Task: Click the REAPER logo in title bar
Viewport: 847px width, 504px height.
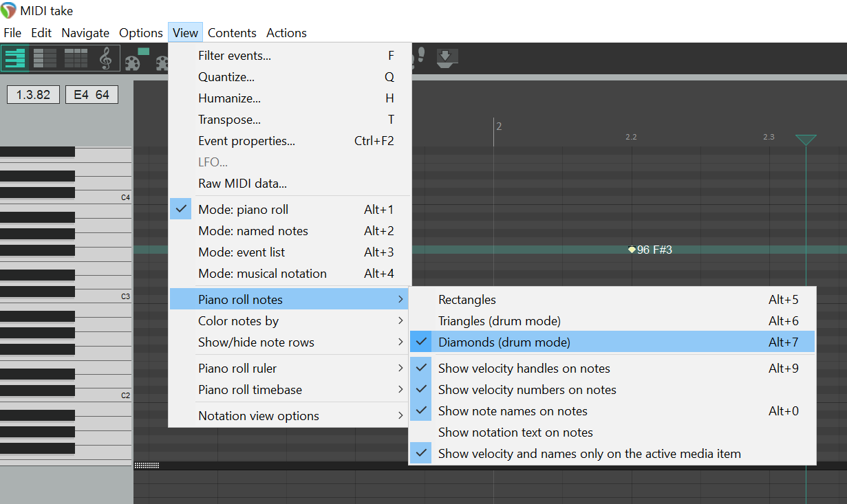Action: click(9, 10)
